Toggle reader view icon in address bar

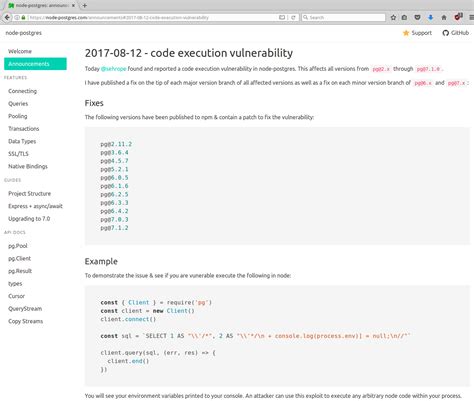click(x=282, y=18)
